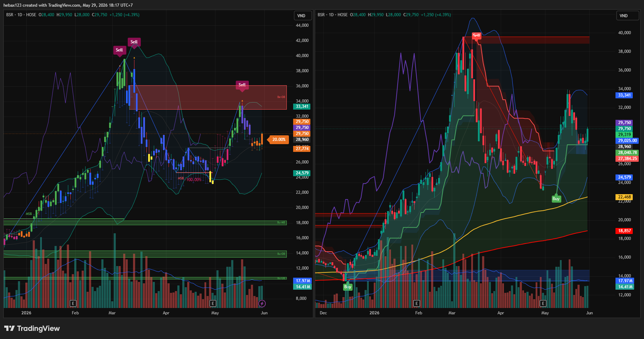Click the earnings E marker near Feb, left chart

[73, 303]
